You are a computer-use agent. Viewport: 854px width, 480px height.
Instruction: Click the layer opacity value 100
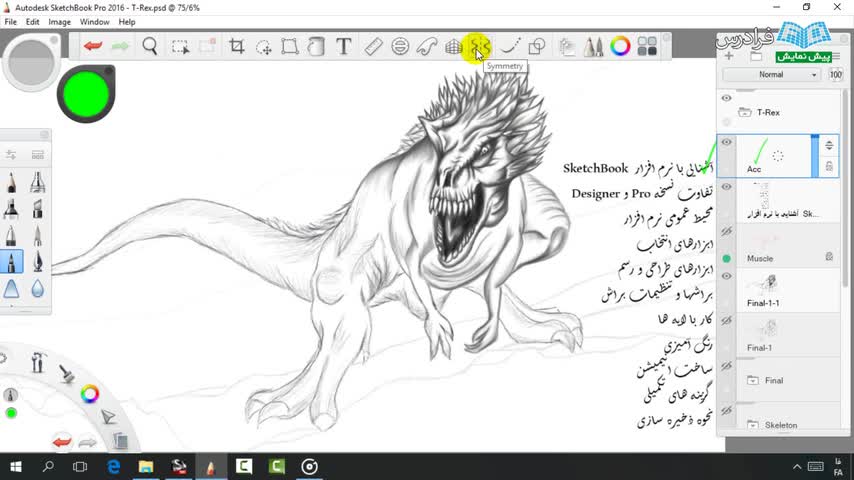click(835, 75)
